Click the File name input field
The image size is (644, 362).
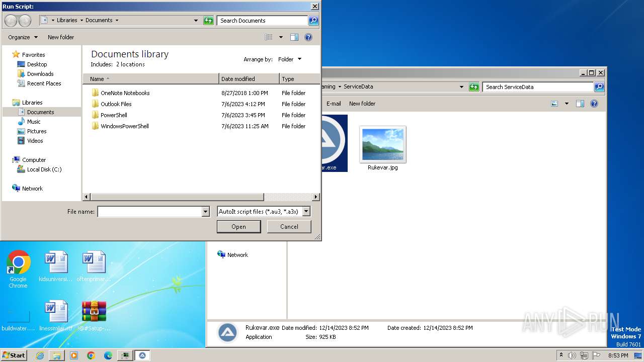(x=149, y=212)
